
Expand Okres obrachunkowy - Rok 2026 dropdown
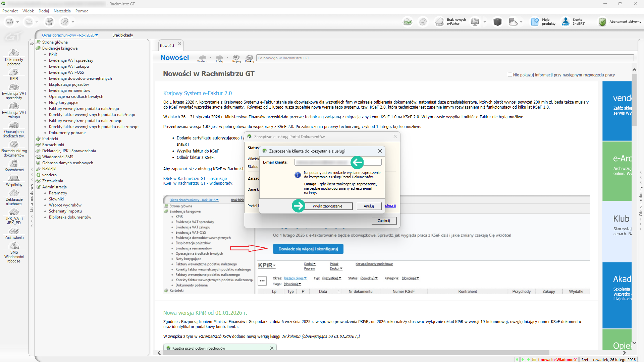pyautogui.click(x=70, y=35)
